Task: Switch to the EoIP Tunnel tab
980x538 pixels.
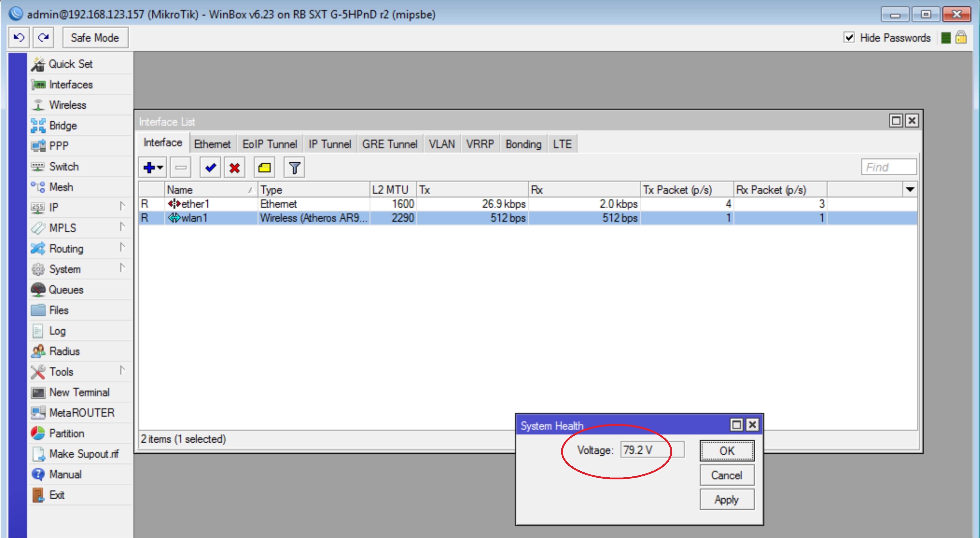Action: tap(270, 144)
